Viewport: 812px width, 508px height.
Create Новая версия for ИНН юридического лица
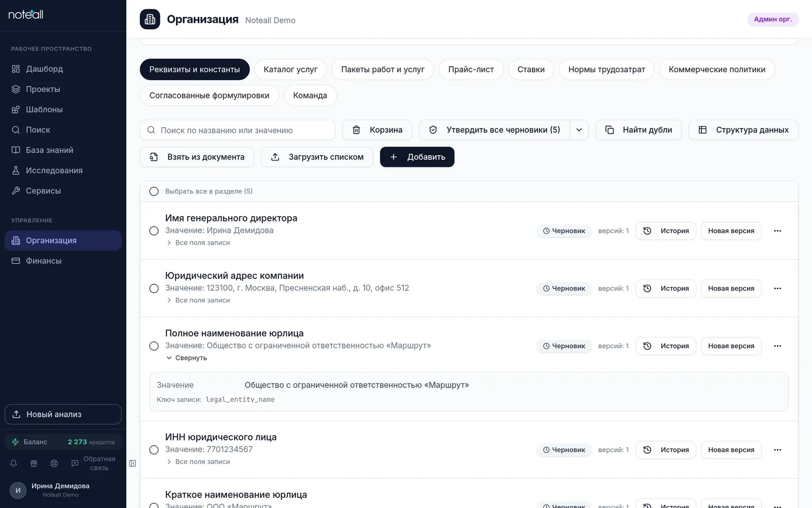coord(731,450)
